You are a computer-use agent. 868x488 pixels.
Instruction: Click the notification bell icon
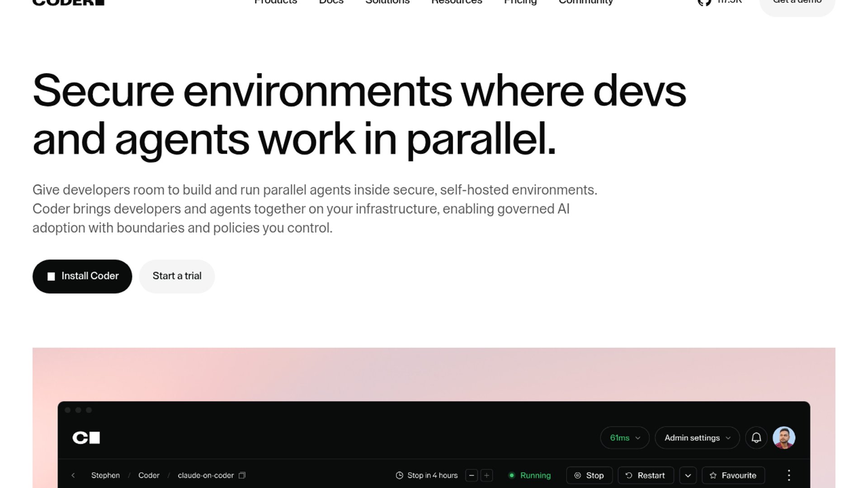[x=756, y=438]
